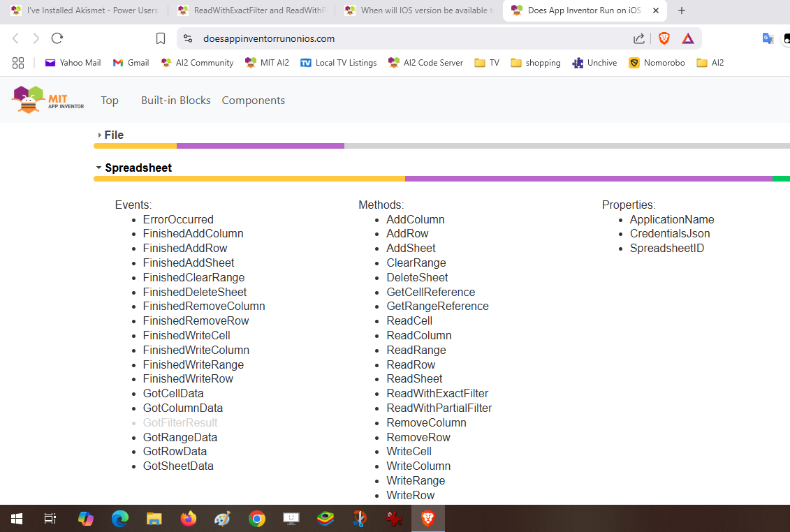Open MIT AI2 bookmark
This screenshot has width=790, height=532.
click(267, 62)
